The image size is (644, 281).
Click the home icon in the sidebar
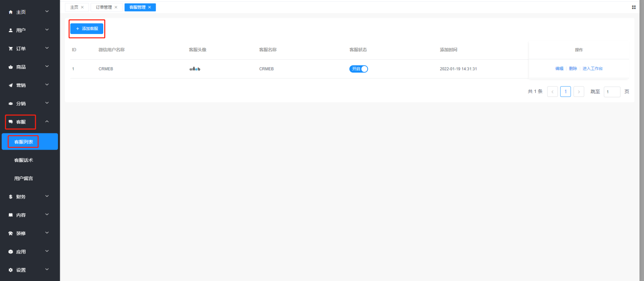10,12
